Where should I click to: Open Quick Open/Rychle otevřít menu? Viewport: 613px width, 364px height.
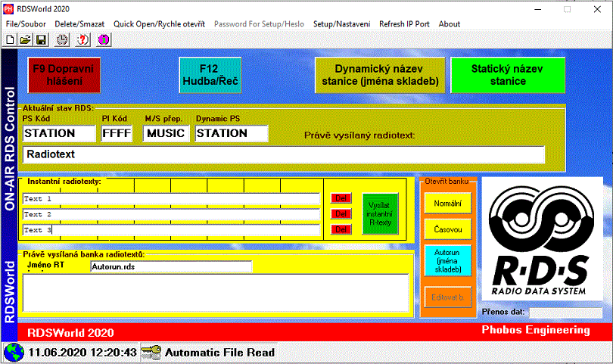click(x=159, y=24)
